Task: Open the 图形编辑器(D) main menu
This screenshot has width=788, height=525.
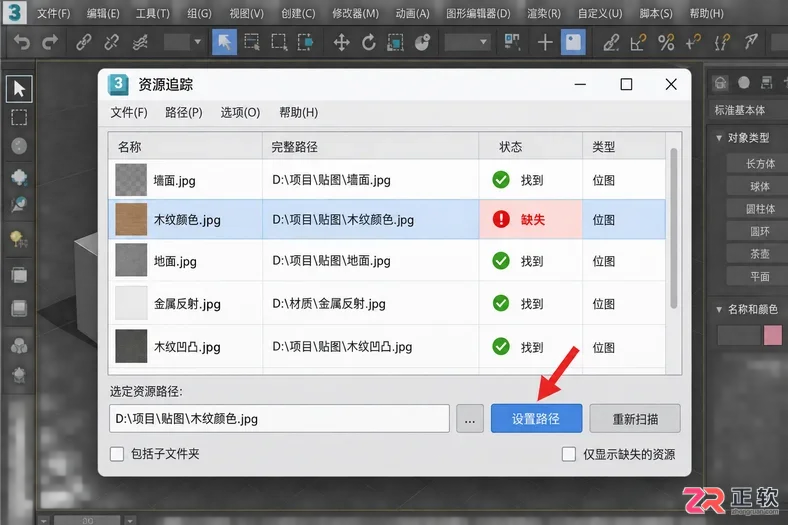Action: point(478,14)
